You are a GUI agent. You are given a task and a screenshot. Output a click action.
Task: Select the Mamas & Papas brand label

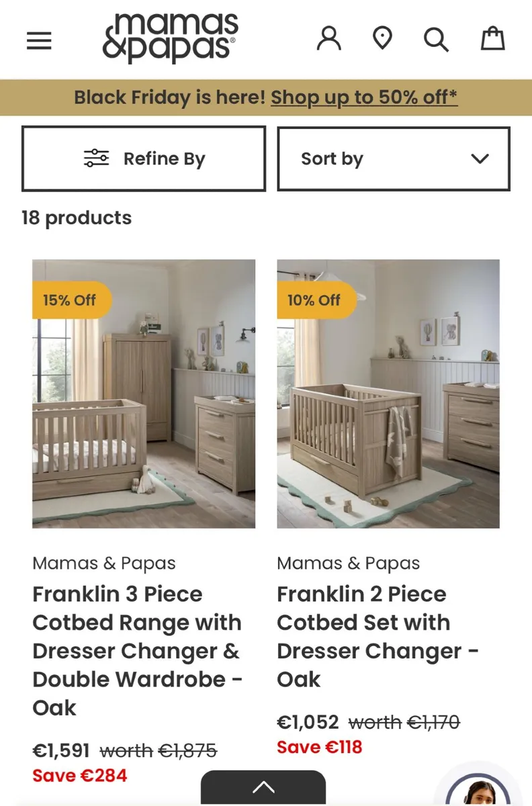click(x=104, y=564)
